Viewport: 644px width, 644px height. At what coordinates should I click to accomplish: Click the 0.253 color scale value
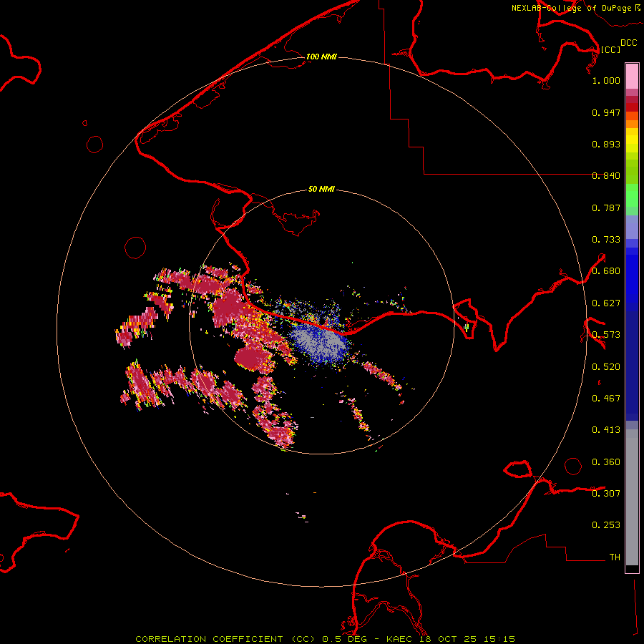(606, 525)
